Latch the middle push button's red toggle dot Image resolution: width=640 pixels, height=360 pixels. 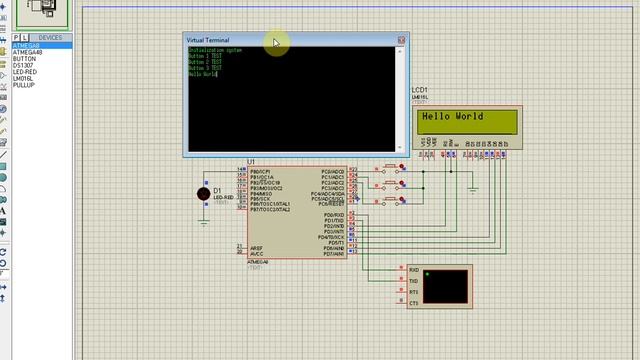tap(402, 183)
